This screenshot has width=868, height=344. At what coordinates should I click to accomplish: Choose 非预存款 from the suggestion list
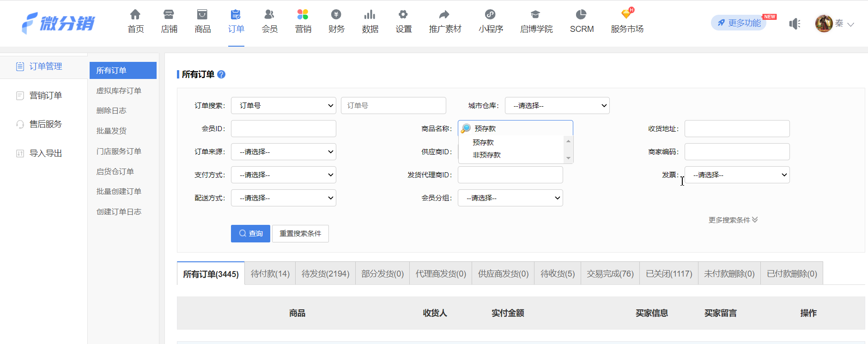tap(487, 155)
